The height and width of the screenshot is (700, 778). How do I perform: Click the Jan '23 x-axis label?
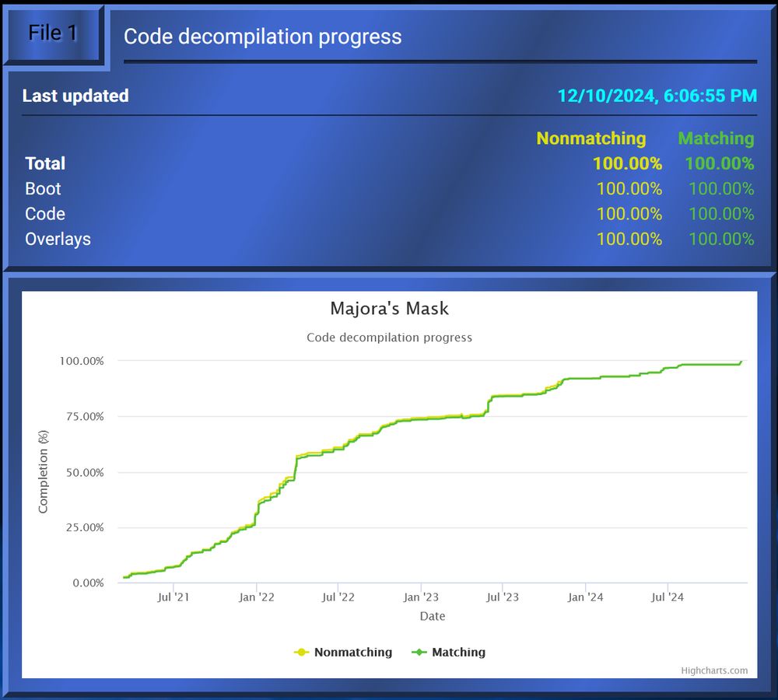pos(421,597)
